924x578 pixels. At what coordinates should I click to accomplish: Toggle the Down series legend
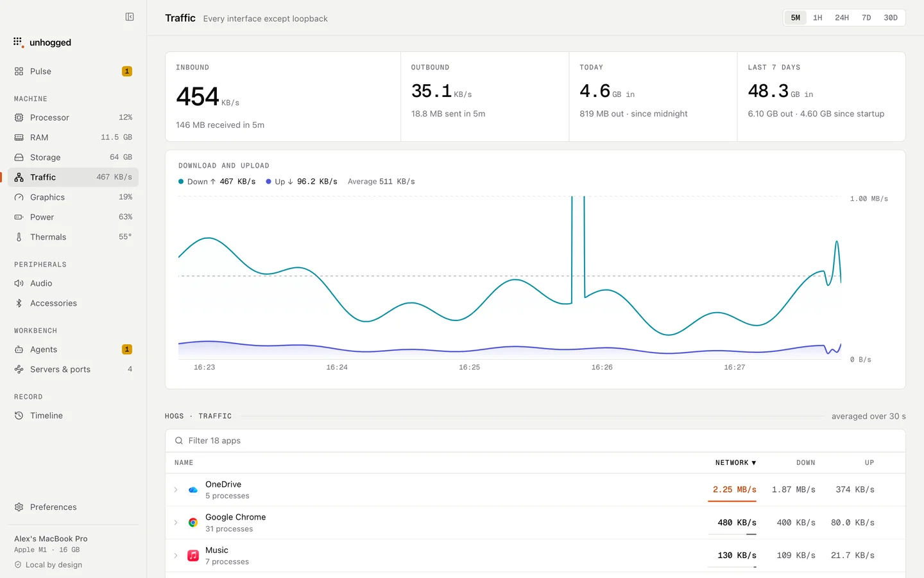pos(217,182)
